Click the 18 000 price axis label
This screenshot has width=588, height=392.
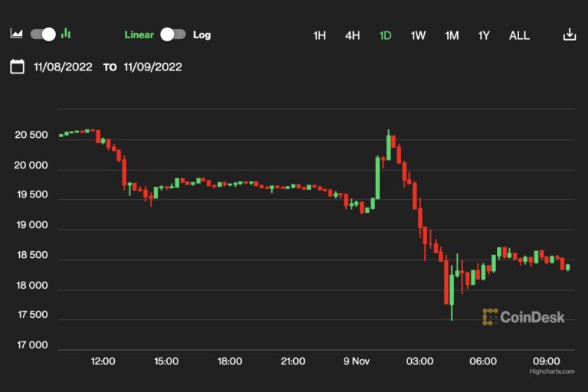[32, 286]
